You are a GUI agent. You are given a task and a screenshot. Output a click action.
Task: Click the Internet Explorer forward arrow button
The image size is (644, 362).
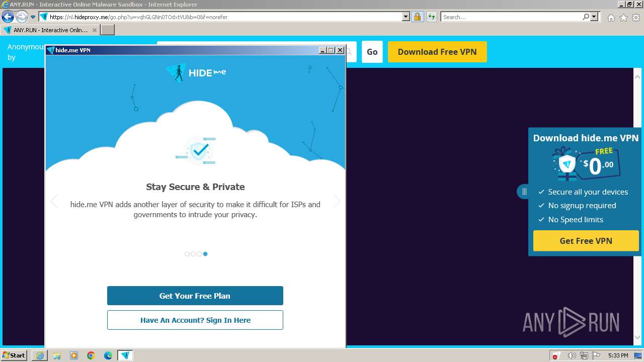(x=22, y=17)
